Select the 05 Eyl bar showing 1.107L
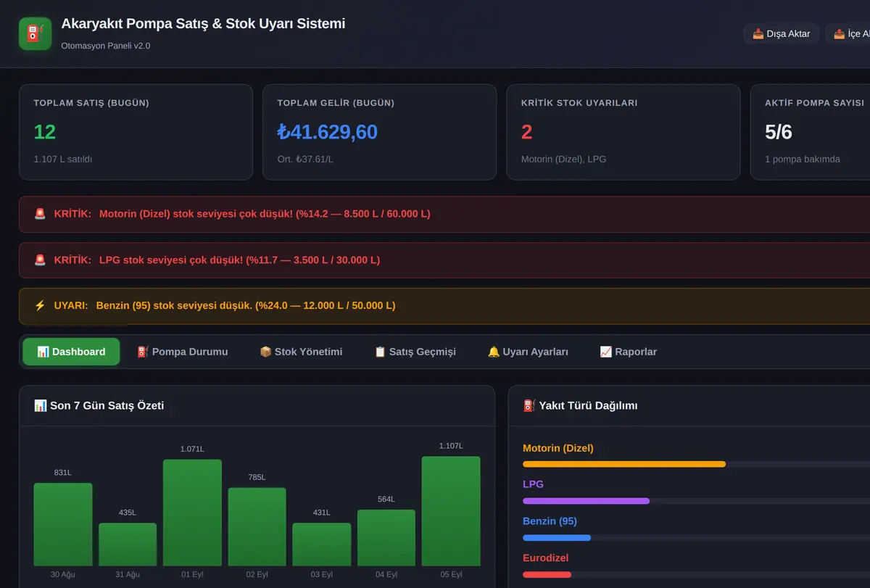The height and width of the screenshot is (588, 870). [x=451, y=511]
